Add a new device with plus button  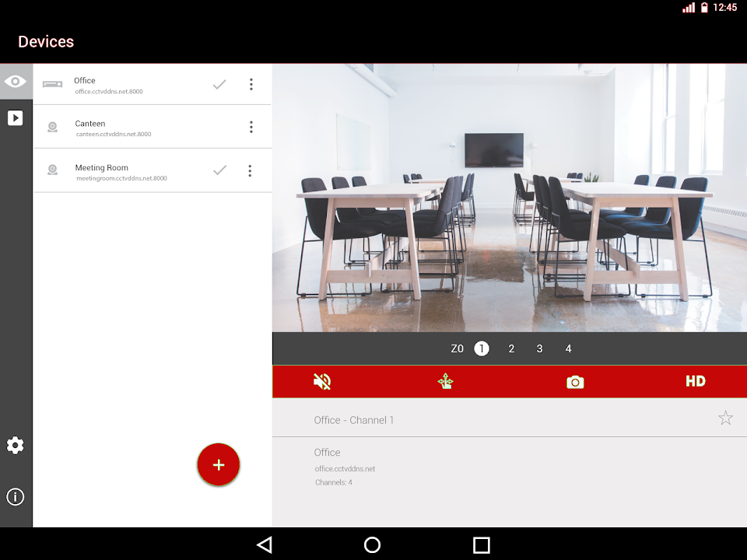pyautogui.click(x=219, y=465)
